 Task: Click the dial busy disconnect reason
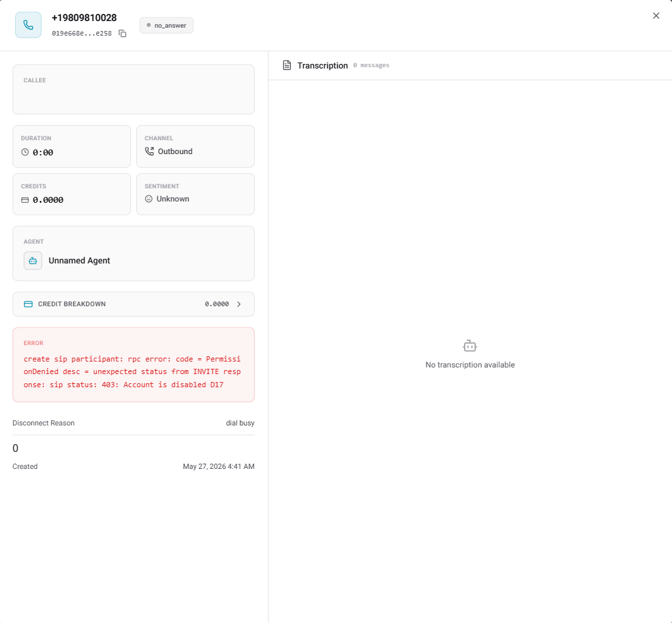click(240, 423)
